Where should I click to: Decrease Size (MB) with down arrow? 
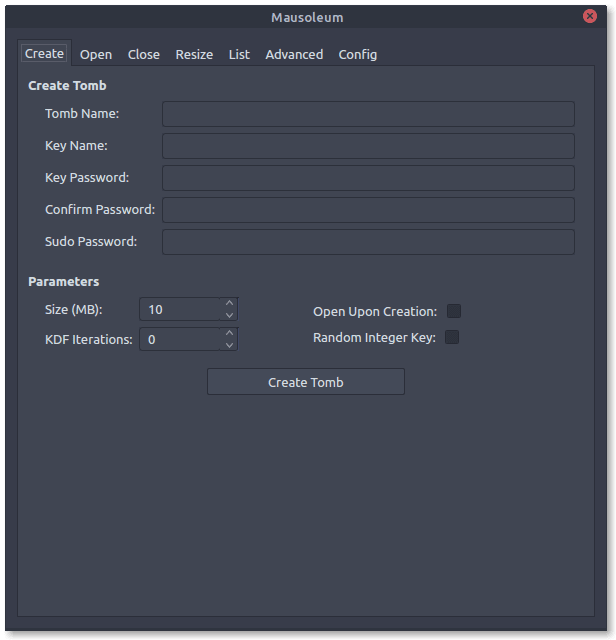(x=229, y=315)
